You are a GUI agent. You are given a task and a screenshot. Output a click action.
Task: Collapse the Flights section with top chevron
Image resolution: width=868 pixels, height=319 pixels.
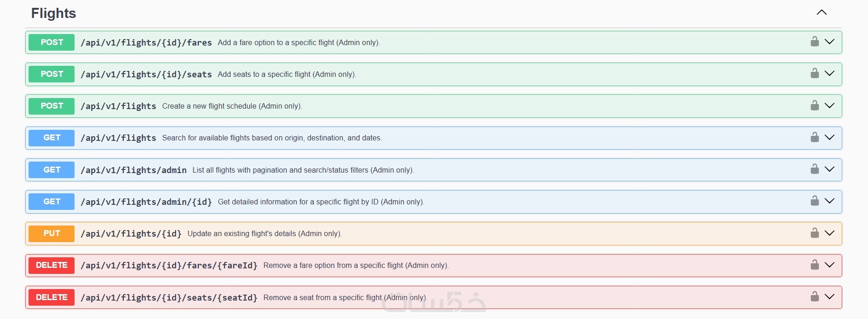tap(822, 12)
